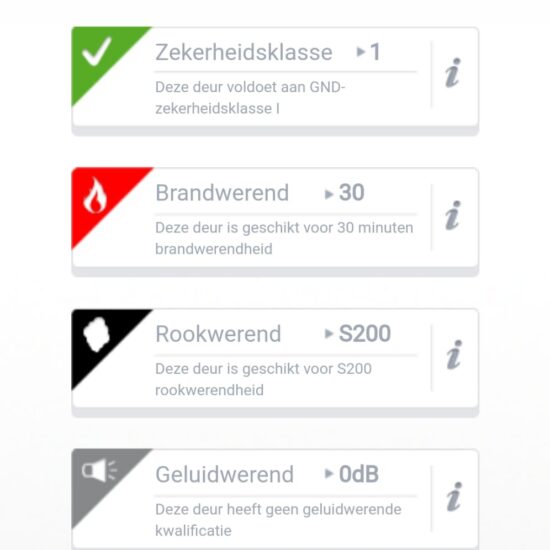Expand the arrow beside Geluidwerend 0dB
550x550 pixels.
pyautogui.click(x=329, y=474)
